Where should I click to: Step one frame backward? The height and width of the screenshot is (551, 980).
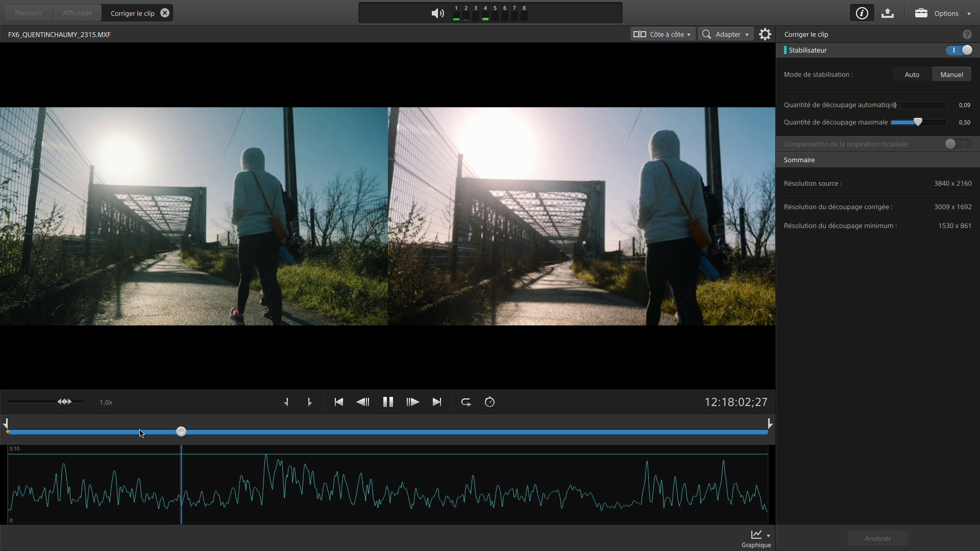tap(363, 402)
